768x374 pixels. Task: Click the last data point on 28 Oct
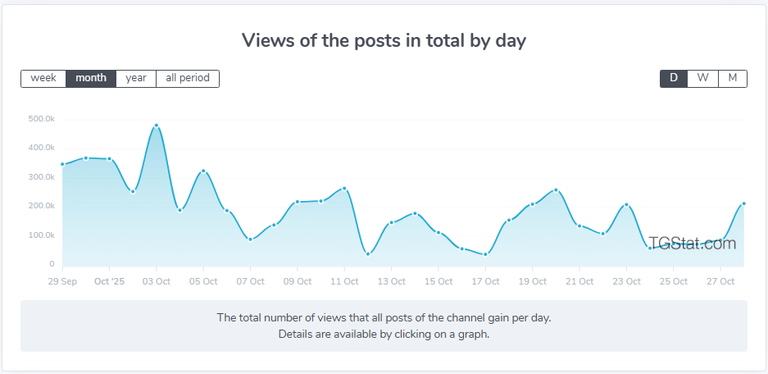pyautogui.click(x=744, y=204)
